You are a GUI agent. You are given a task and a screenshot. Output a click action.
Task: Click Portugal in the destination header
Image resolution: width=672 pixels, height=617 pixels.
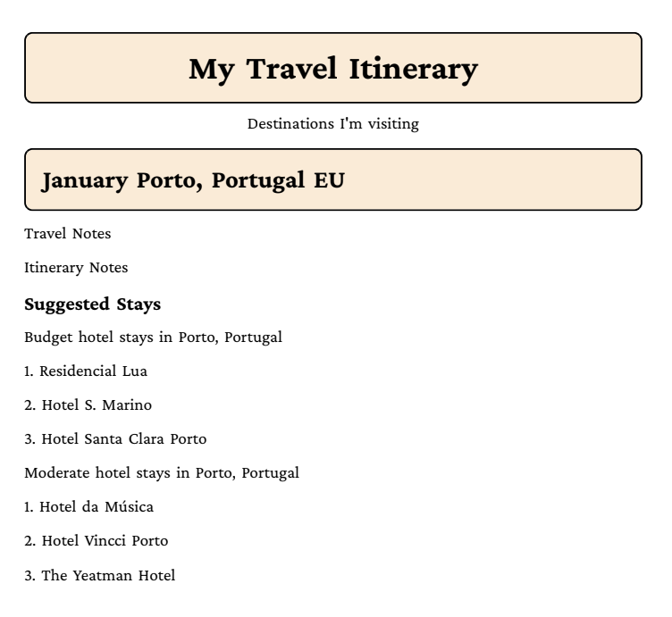coord(258,180)
